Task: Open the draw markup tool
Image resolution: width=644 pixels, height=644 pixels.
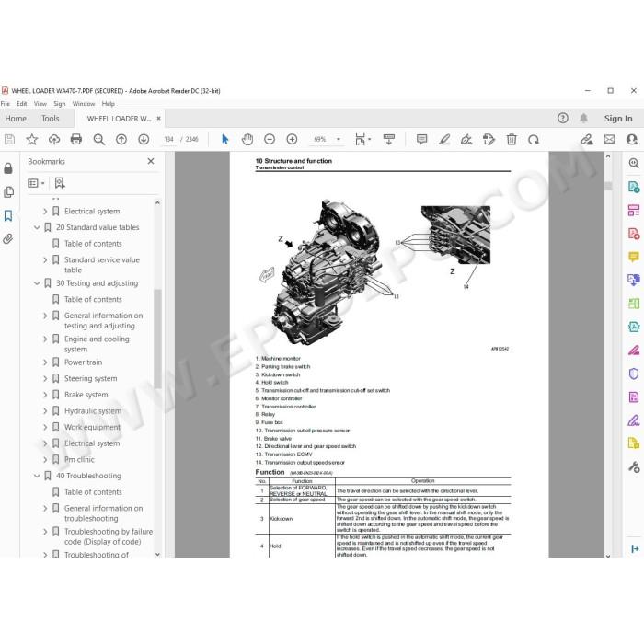Action: pos(466,140)
